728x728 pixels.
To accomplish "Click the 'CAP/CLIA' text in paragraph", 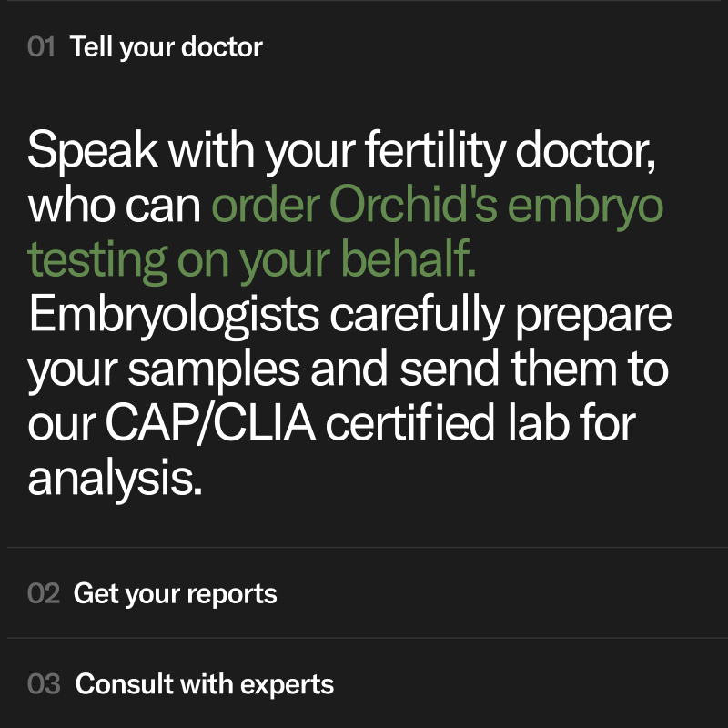I will tap(211, 423).
